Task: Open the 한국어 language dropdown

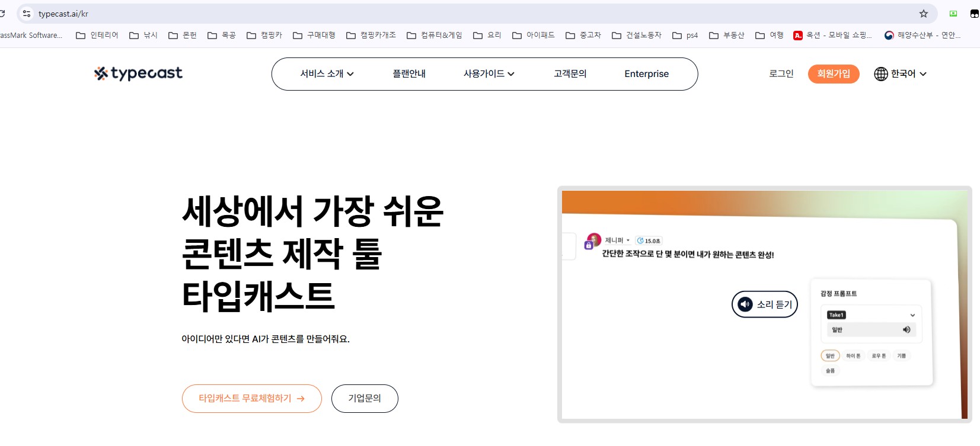Action: (900, 73)
